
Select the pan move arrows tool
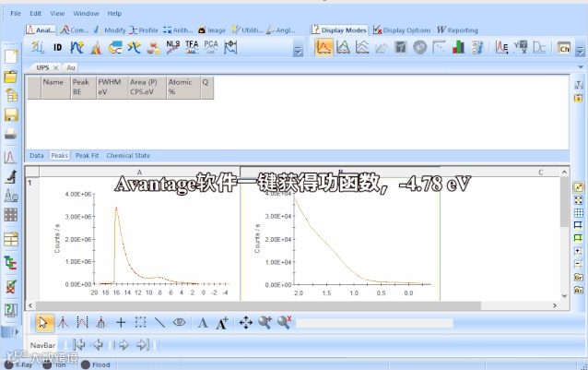click(x=246, y=323)
